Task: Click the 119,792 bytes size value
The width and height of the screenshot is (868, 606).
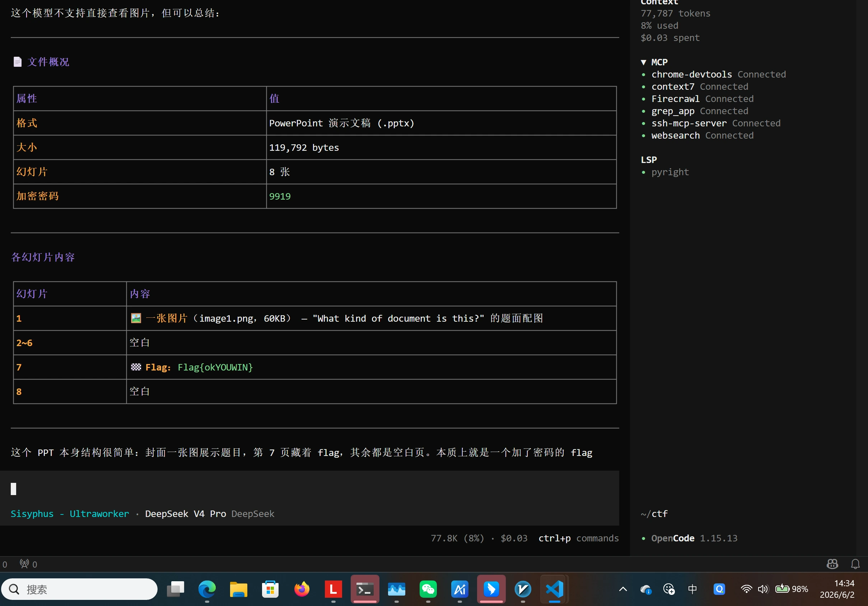Action: 304,148
